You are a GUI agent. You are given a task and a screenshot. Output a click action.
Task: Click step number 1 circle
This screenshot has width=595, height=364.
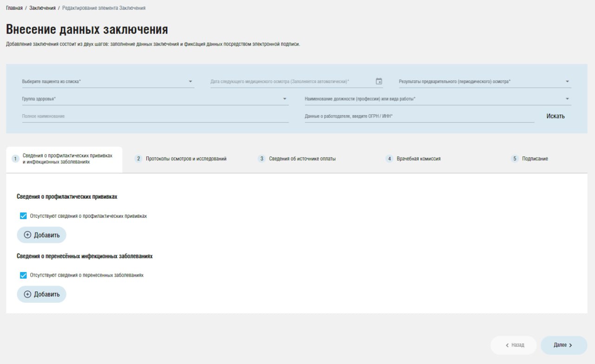point(15,159)
